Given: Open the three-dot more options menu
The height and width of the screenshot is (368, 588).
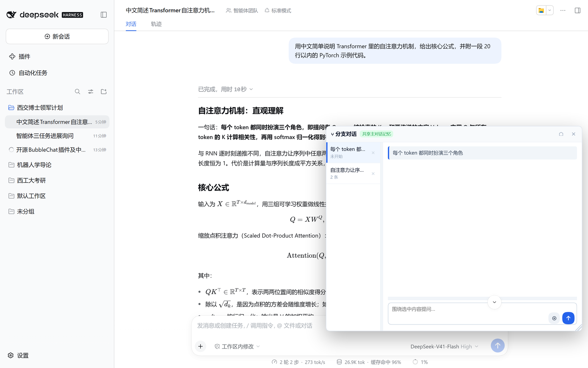Looking at the screenshot, I should point(563,10).
